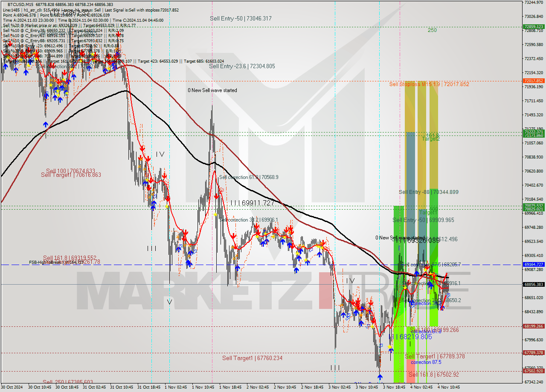Select the 'Sell Target1 | 67789.378' label
Screen dimensions: 546x392
435,356
